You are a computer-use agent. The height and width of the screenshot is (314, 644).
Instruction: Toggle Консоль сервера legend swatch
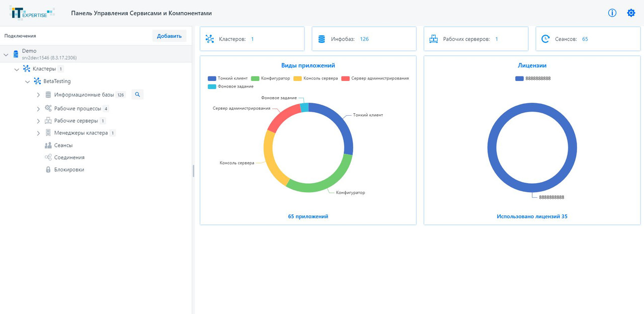[x=298, y=78]
